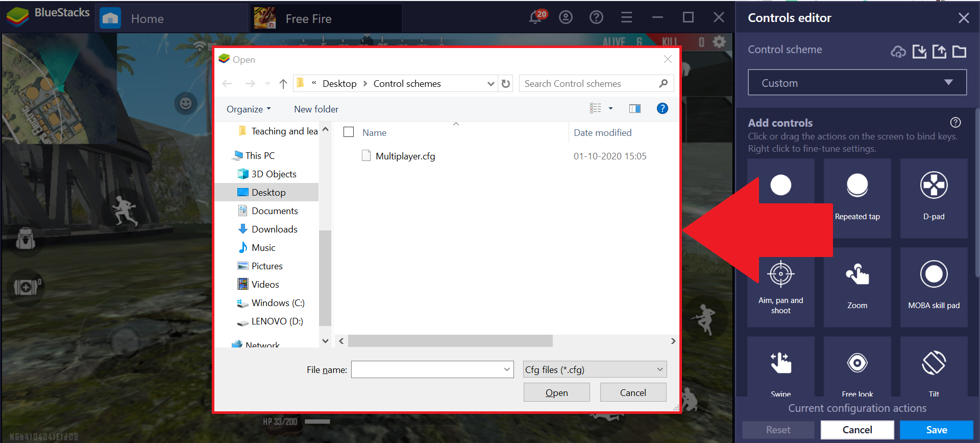Select the Multiplayer.cfg file
980x443 pixels.
(x=405, y=156)
